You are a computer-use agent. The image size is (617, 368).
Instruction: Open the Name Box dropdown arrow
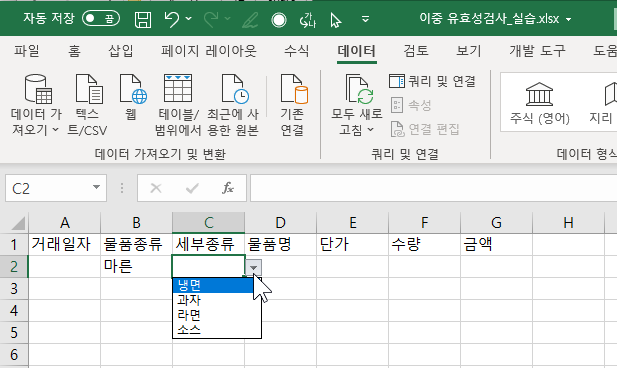point(96,188)
